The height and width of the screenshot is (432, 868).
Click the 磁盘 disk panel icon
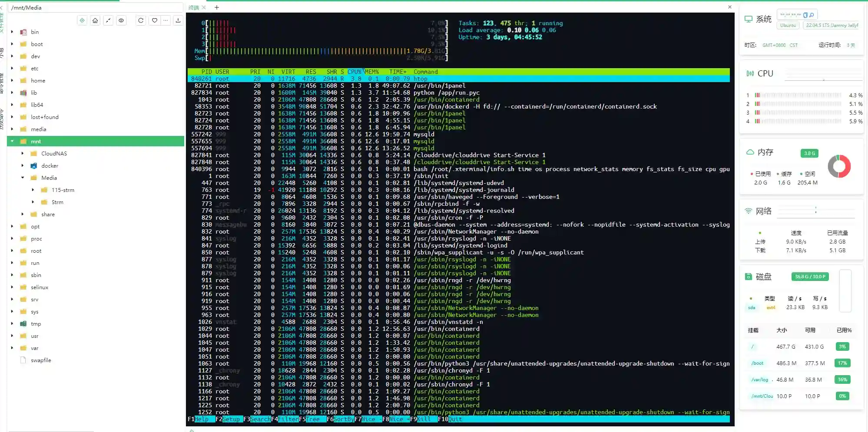tap(749, 277)
